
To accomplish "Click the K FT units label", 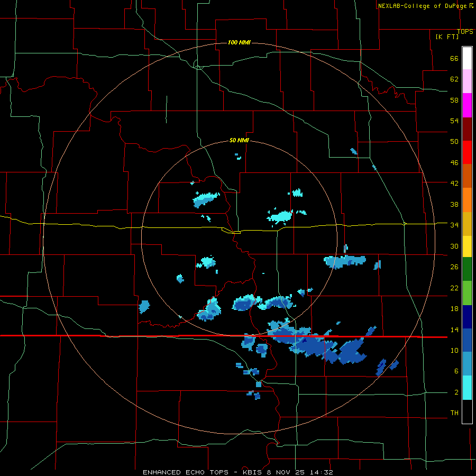I will 447,36.
